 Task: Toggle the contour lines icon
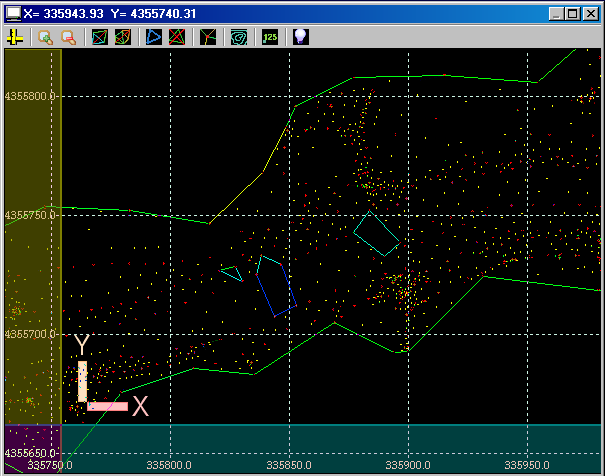(239, 37)
